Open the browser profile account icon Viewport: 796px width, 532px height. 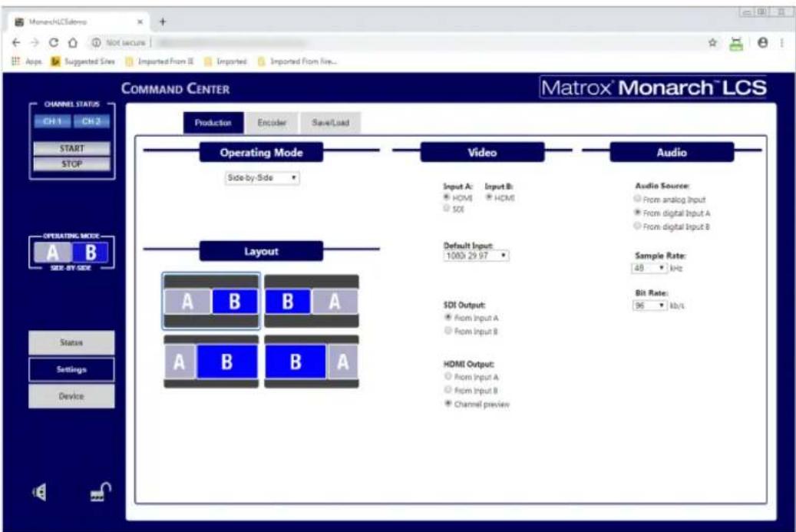click(x=762, y=43)
